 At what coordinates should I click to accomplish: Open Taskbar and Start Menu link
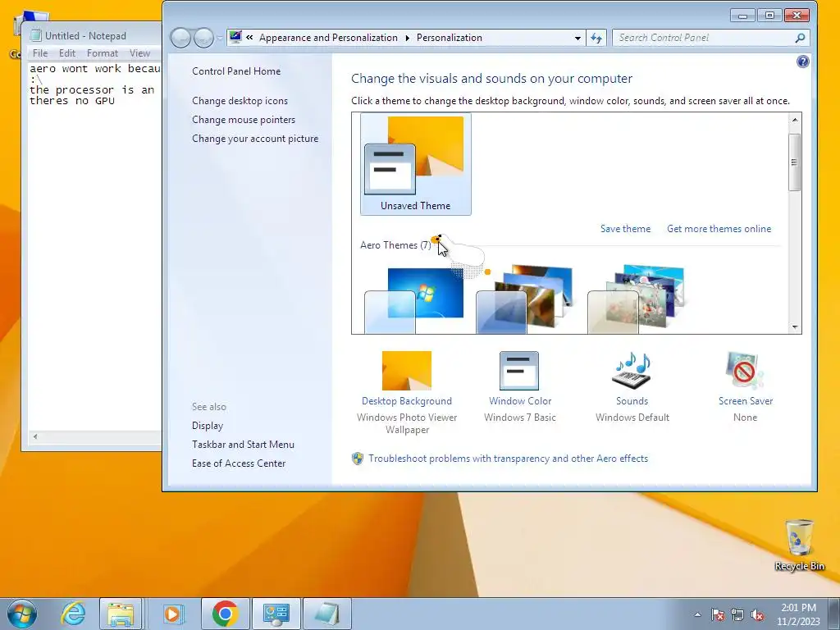(243, 444)
